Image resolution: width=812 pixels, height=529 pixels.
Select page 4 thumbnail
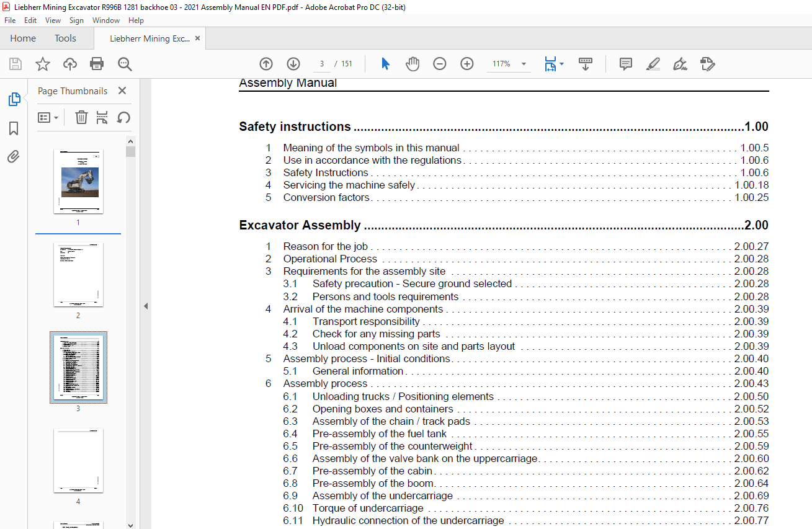point(78,461)
